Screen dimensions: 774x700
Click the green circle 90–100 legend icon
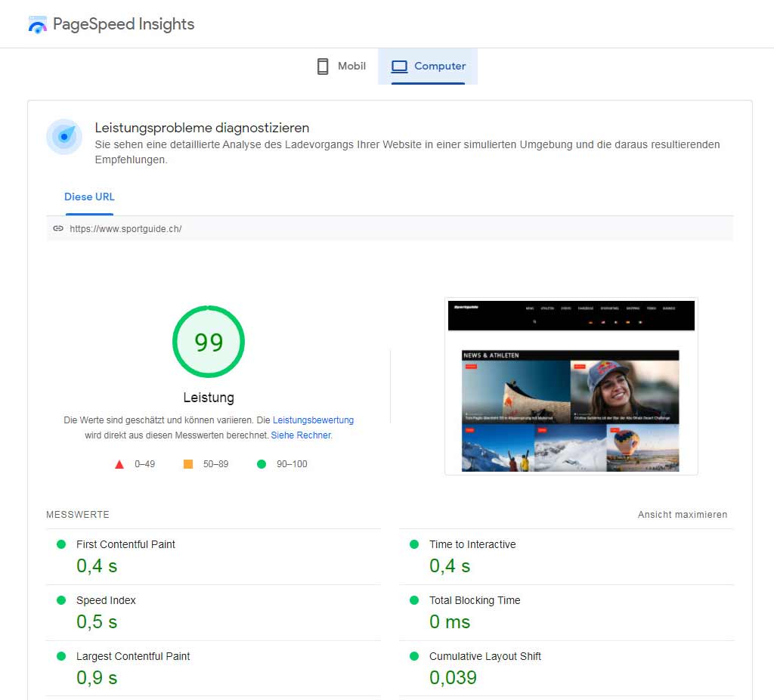pos(262,464)
